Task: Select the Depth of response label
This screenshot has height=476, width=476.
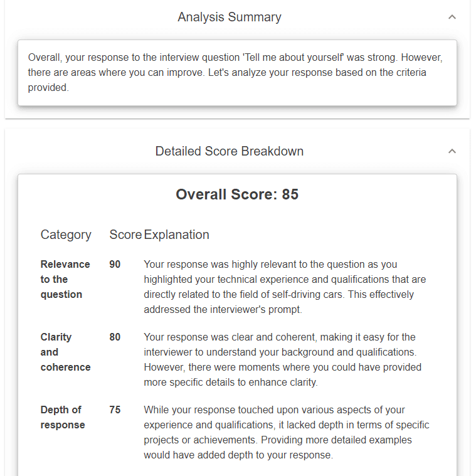Action: (x=63, y=418)
